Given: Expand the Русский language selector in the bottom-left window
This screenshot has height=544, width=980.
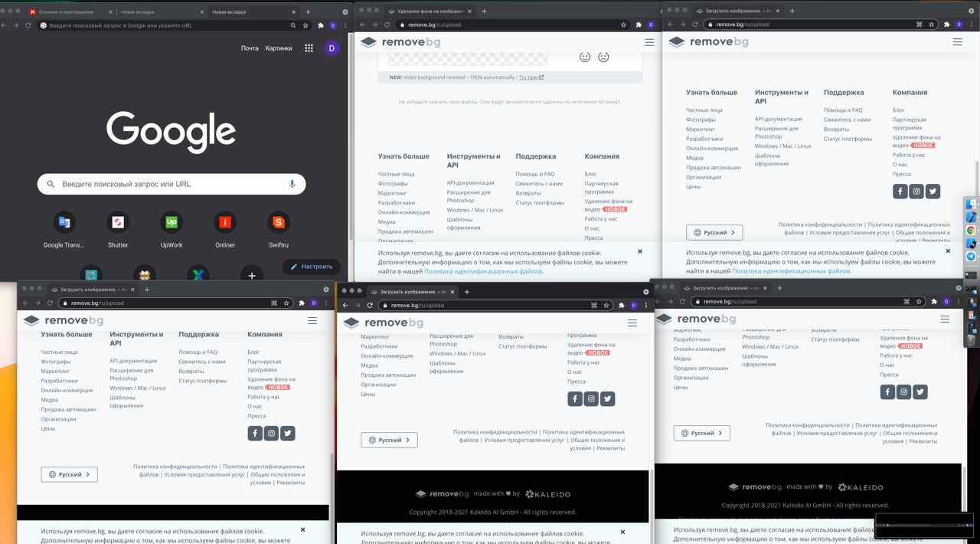Looking at the screenshot, I should (x=69, y=474).
